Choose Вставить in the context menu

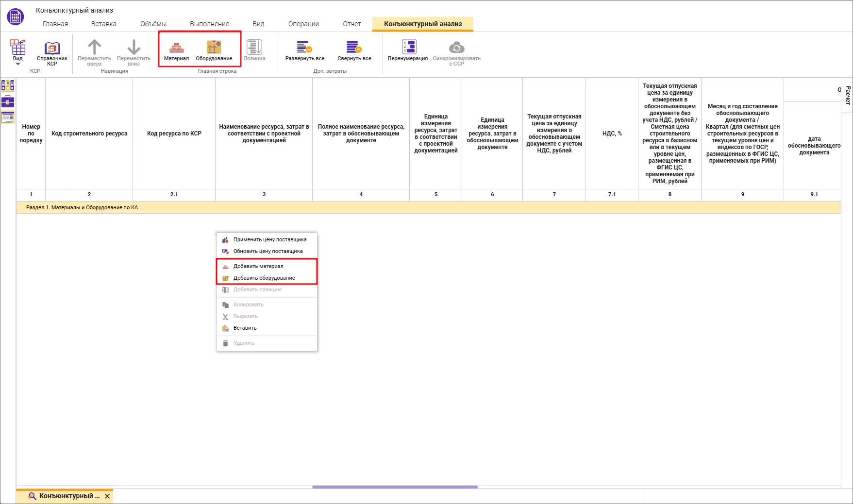tap(245, 328)
